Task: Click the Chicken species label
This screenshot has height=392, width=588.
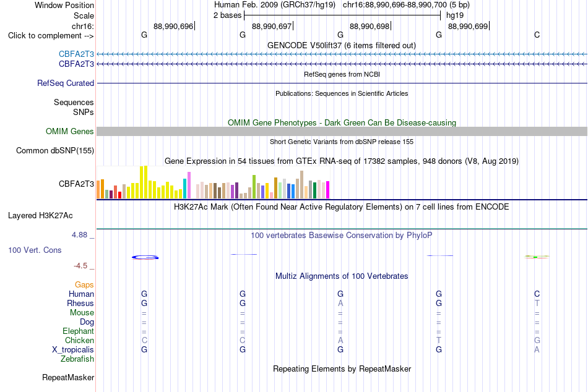Action: [79, 340]
